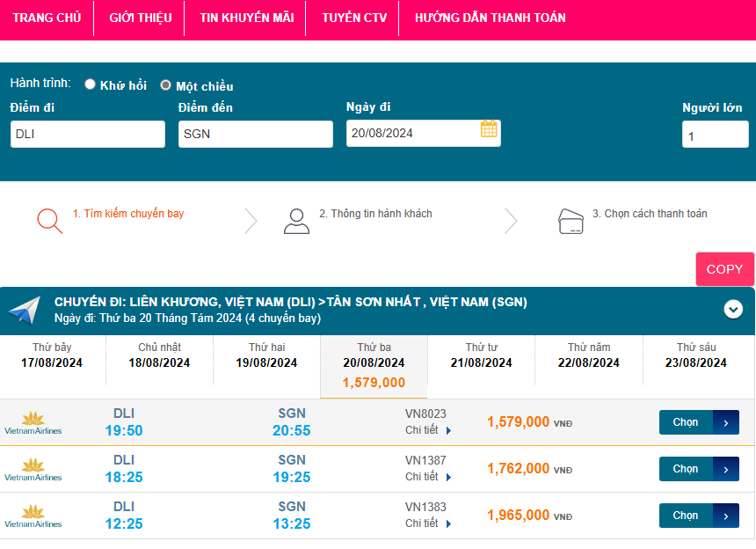
Task: Show Chi tiết for flight VN1383
Action: (x=428, y=523)
